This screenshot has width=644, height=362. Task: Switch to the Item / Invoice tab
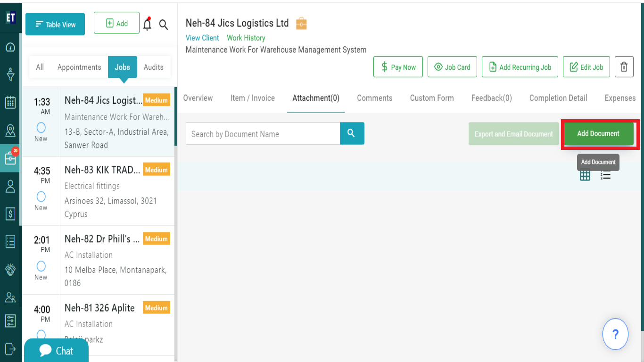(x=253, y=98)
